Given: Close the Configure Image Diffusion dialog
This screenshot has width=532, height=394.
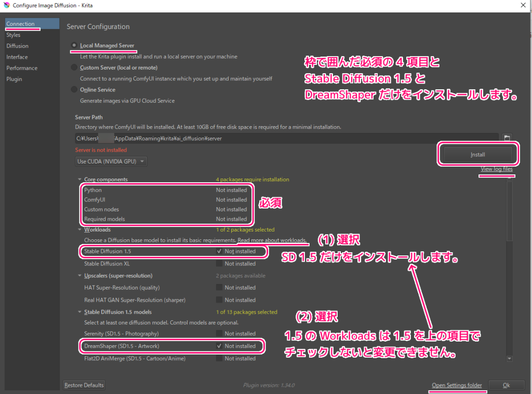Looking at the screenshot, I should click(523, 5).
